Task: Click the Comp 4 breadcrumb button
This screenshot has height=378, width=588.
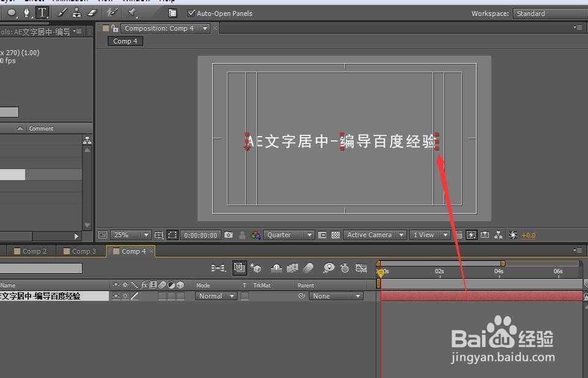Action: pos(125,41)
